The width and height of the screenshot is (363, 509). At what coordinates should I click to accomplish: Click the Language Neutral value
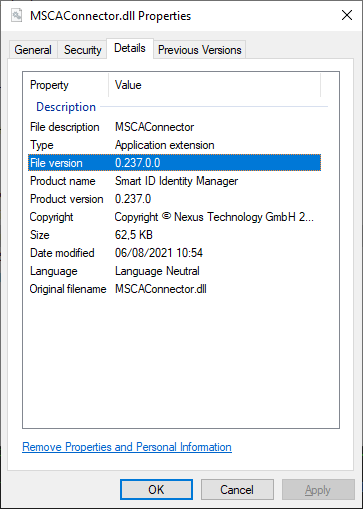[x=157, y=271]
